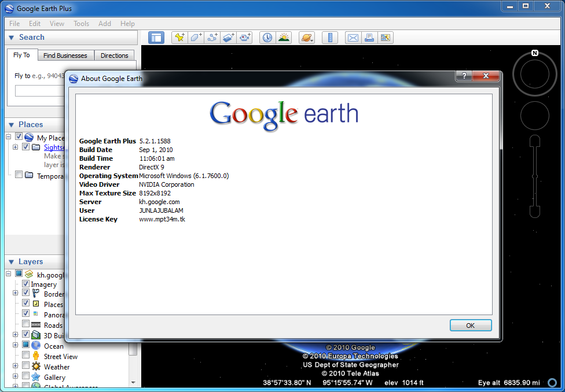Enable the Roads layer checkbox
Viewport: 565px width, 392px height.
click(x=25, y=324)
